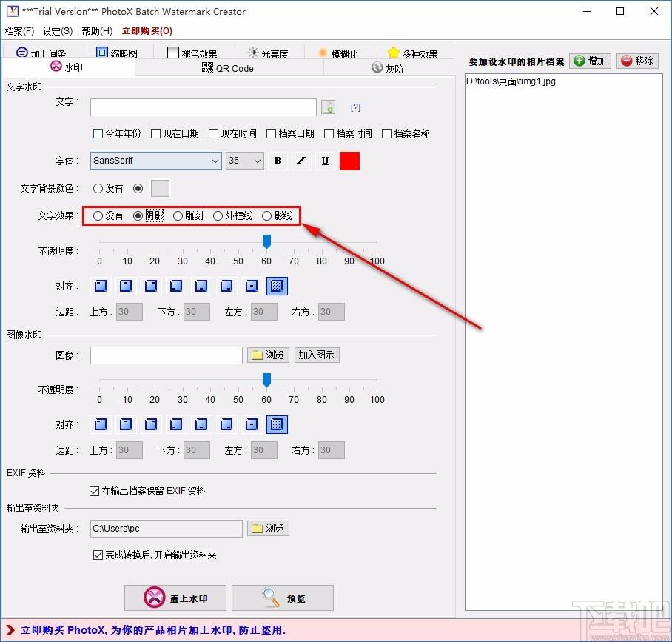Select top-center alignment for text watermark

pos(126,286)
